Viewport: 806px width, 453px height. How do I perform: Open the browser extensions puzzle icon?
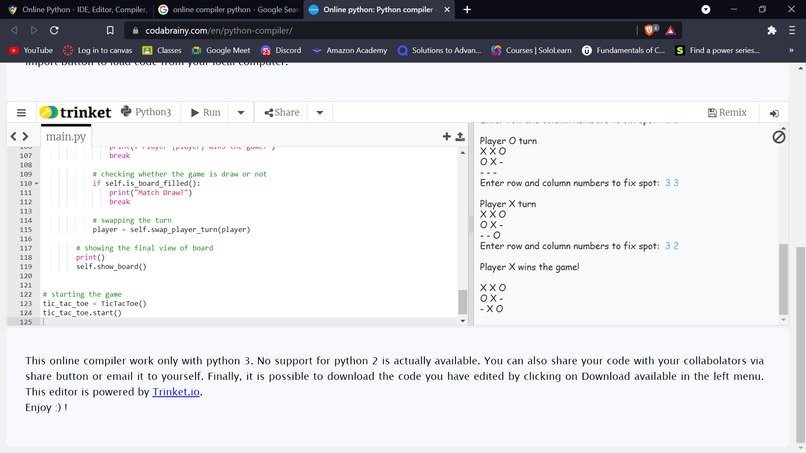tap(772, 30)
